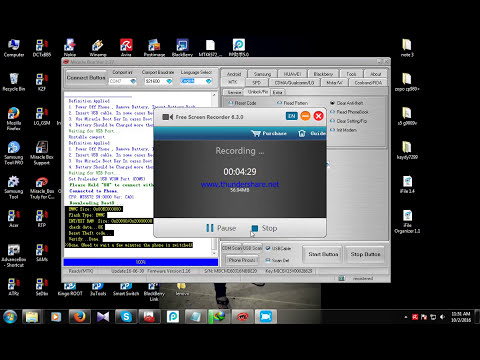The height and width of the screenshot is (360, 480).
Task: Click the Connect Button
Action: pyautogui.click(x=86, y=78)
